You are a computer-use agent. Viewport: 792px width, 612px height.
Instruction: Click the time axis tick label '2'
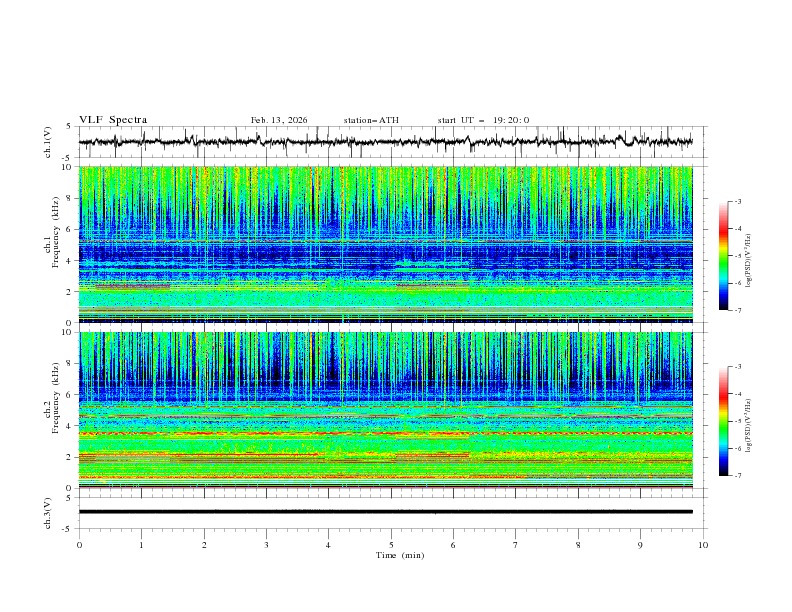click(x=204, y=545)
